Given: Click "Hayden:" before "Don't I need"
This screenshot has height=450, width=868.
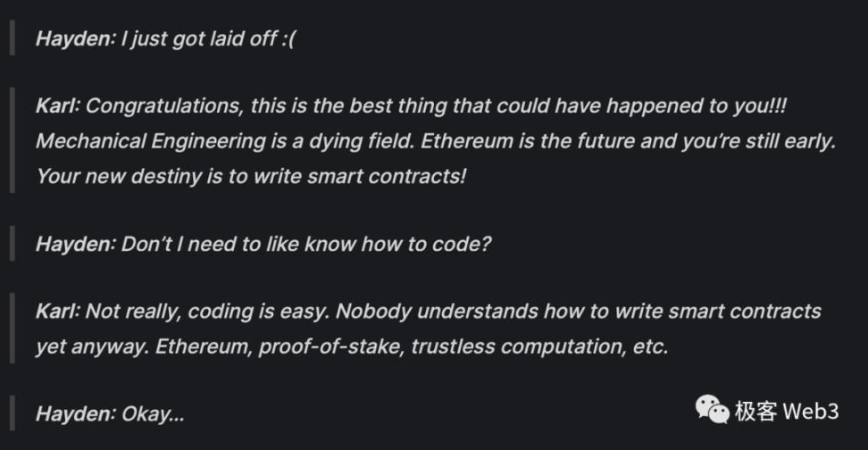Looking at the screenshot, I should click(75, 244).
